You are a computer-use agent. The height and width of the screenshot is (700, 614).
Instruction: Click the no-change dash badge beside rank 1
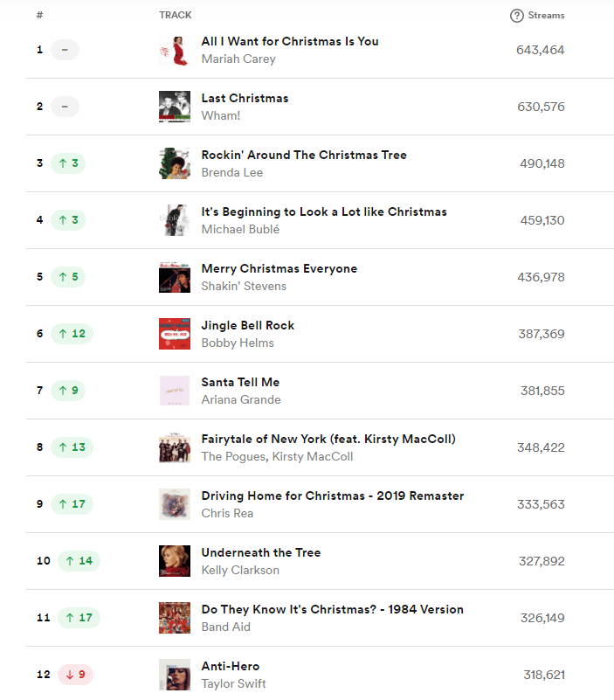pos(65,50)
